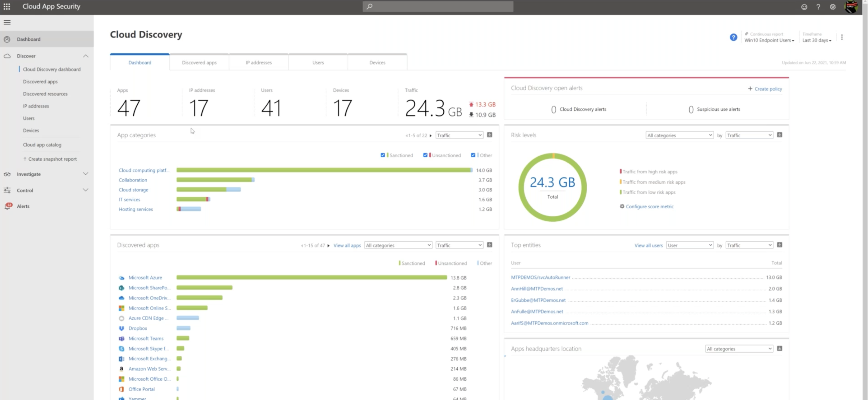
Task: Click the smiley feedback icon
Action: (x=804, y=7)
